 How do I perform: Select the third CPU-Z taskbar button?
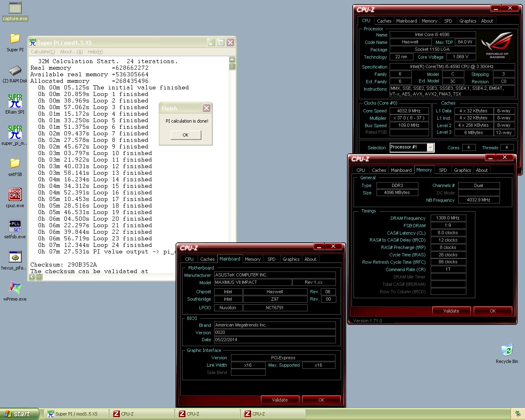(x=273, y=414)
